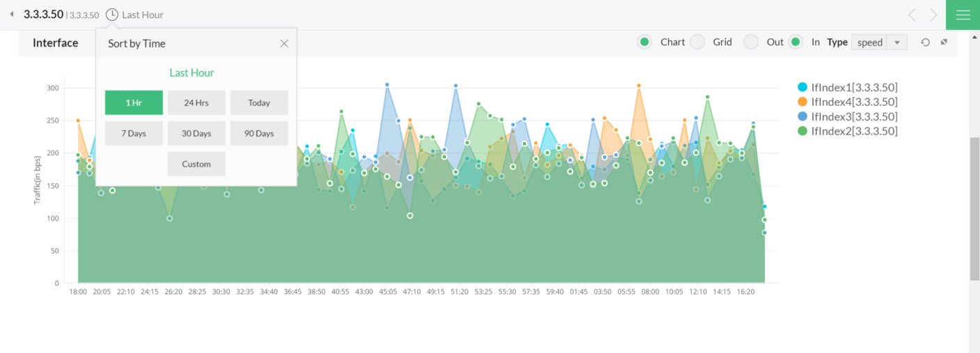
Task: Go to the previous device arrow
Action: pyautogui.click(x=912, y=15)
